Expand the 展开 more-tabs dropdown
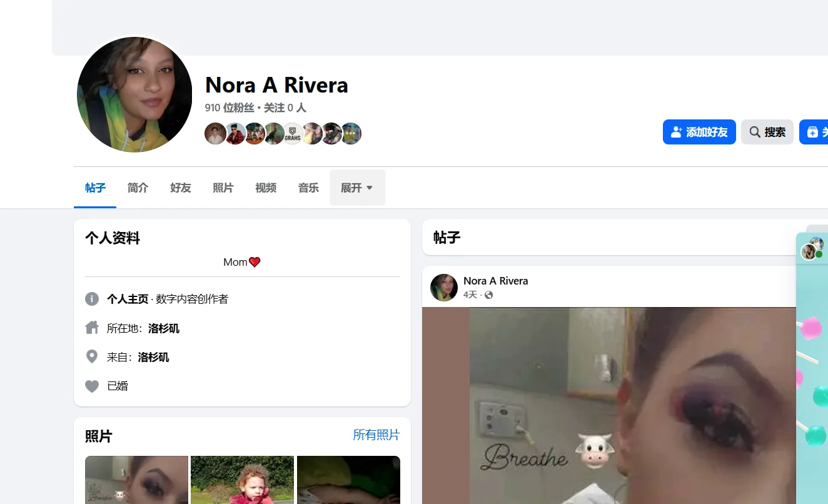 tap(357, 188)
